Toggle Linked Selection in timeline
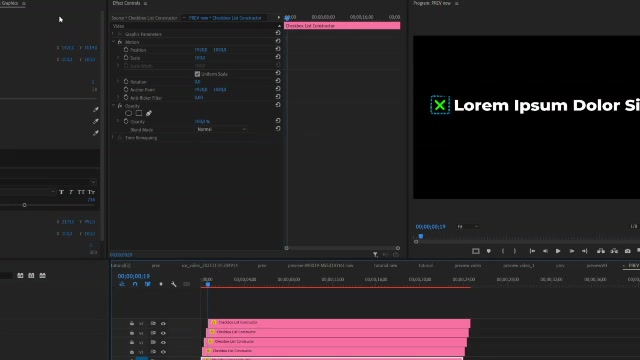This screenshot has width=640, height=360. [x=148, y=284]
